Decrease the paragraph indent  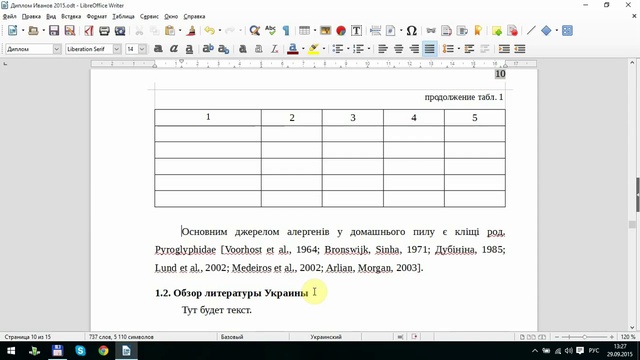tap(520, 49)
